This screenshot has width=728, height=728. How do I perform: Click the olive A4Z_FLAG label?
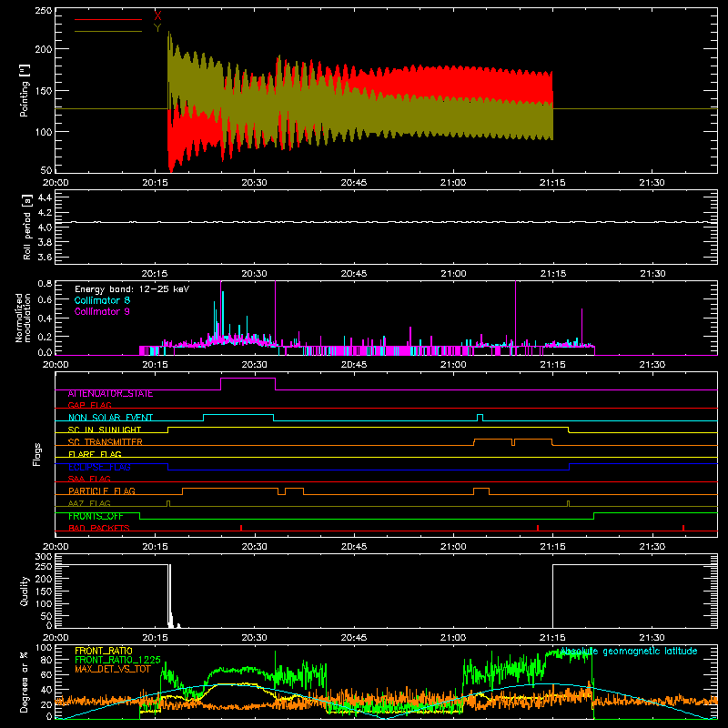click(89, 503)
